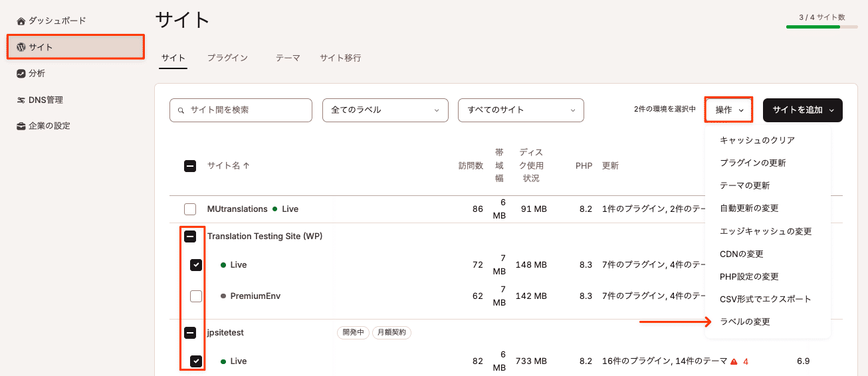This screenshot has height=376, width=868.
Task: Click the WordPress icon beside サイト
Action: point(21,47)
